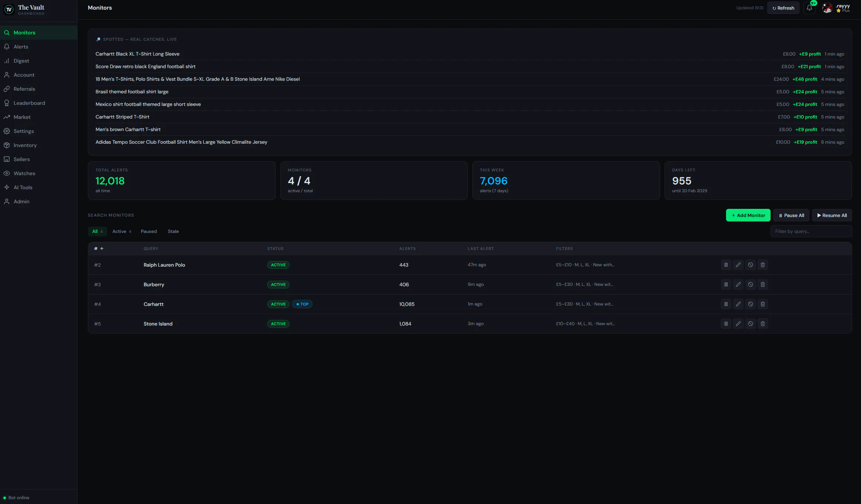Screen dimensions: 861x504
Task: Go to the Digest page
Action: coord(39,61)
